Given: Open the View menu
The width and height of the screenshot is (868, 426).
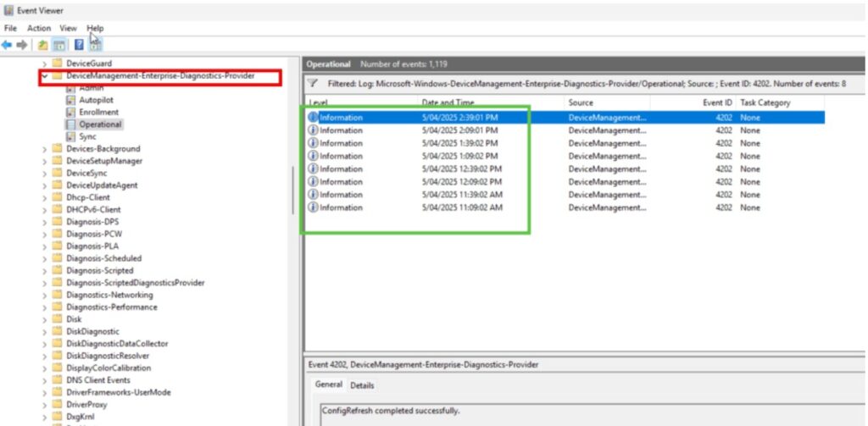Looking at the screenshot, I should click(x=69, y=28).
